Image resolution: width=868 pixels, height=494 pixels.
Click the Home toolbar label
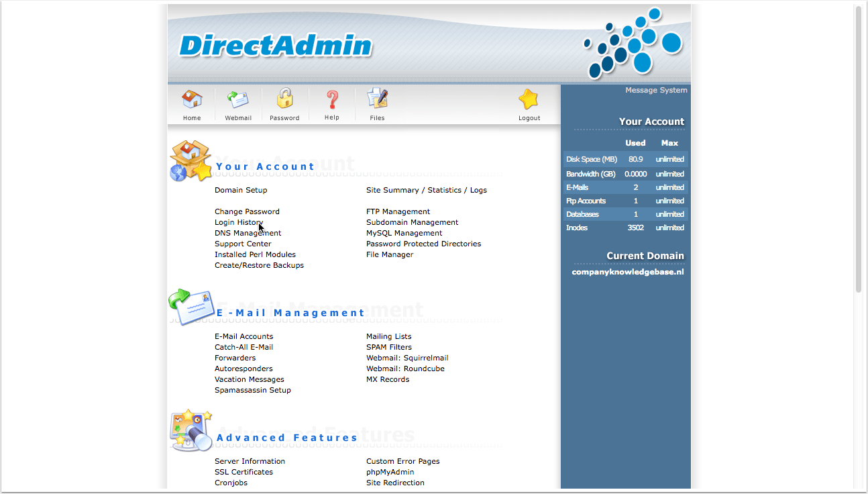click(192, 118)
